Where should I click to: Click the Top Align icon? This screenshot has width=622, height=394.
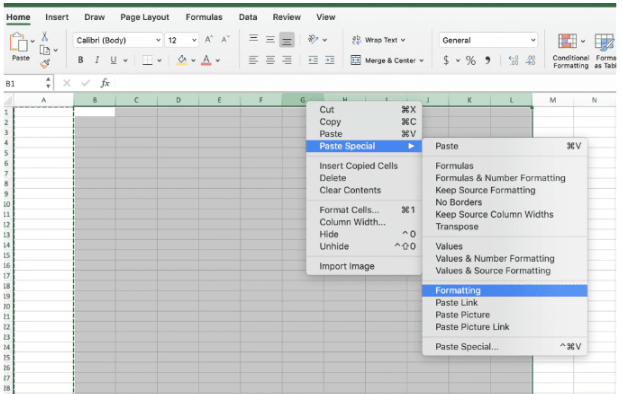point(253,39)
